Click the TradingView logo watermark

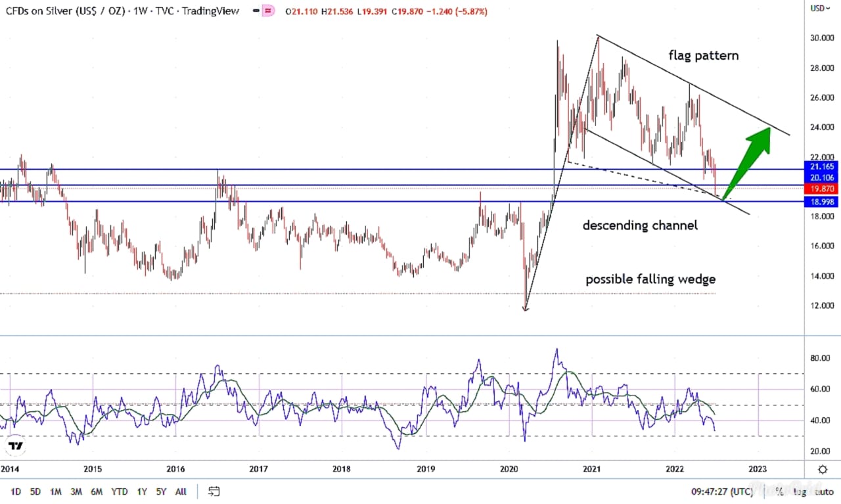point(16,446)
